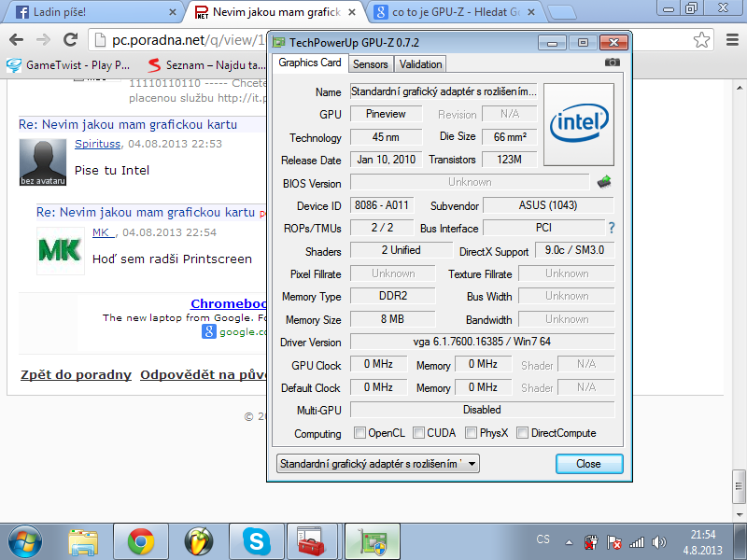Bookmark page with the star icon
The image size is (747, 560).
(x=702, y=40)
